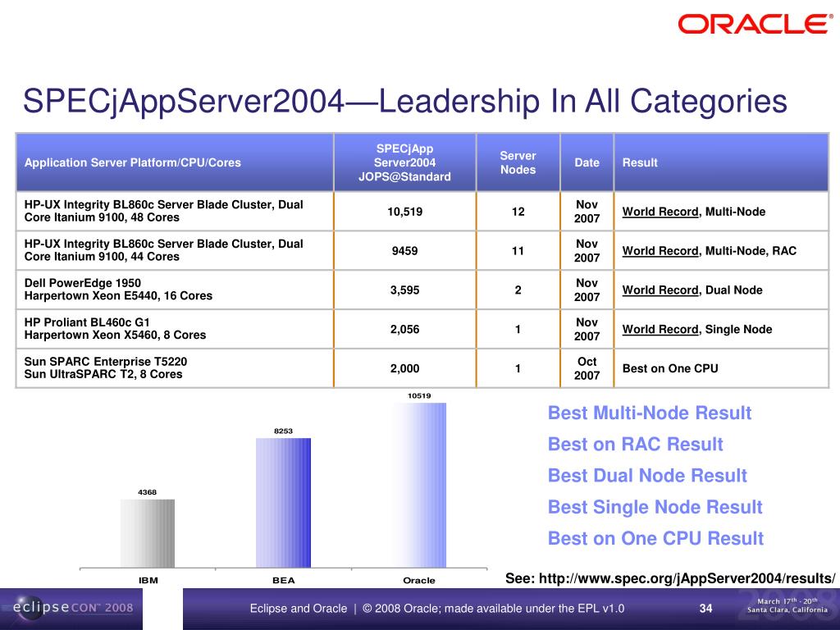Click the 2,000 JOPS table cell
840x630 pixels.
pyautogui.click(x=404, y=368)
